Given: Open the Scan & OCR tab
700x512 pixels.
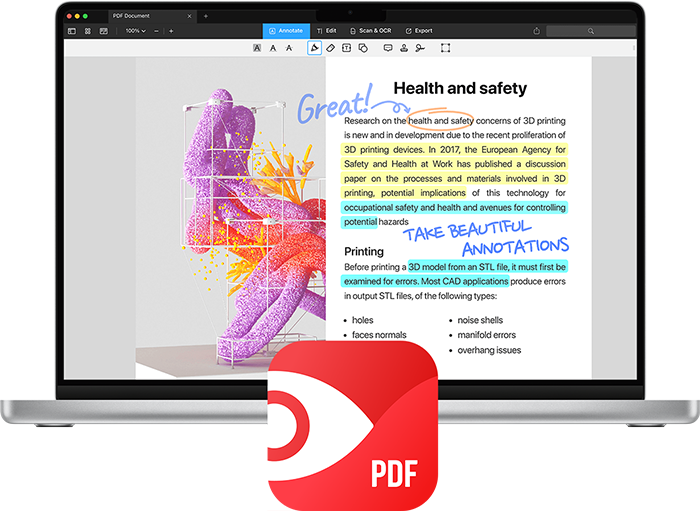Looking at the screenshot, I should pyautogui.click(x=371, y=31).
